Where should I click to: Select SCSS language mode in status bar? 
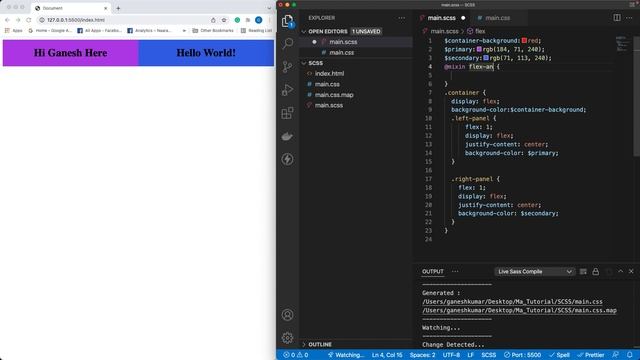click(489, 355)
